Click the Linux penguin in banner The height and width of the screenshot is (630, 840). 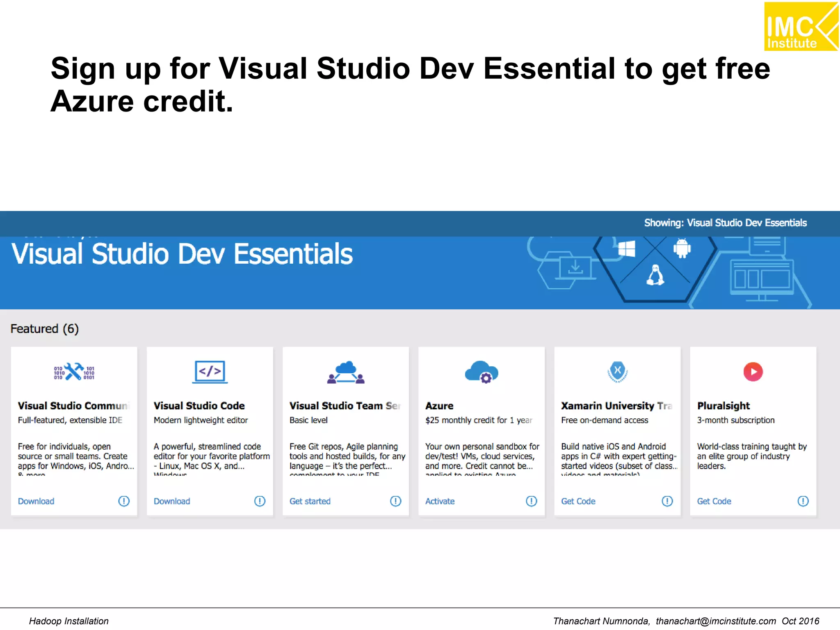pos(655,275)
